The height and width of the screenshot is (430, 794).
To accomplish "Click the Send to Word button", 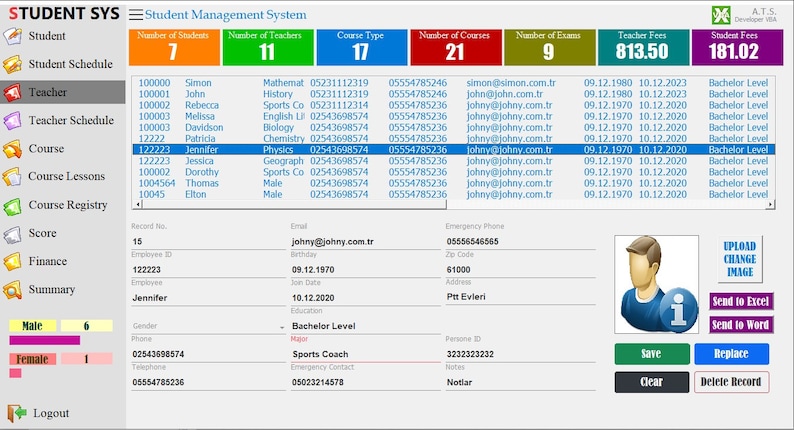I will pos(741,325).
